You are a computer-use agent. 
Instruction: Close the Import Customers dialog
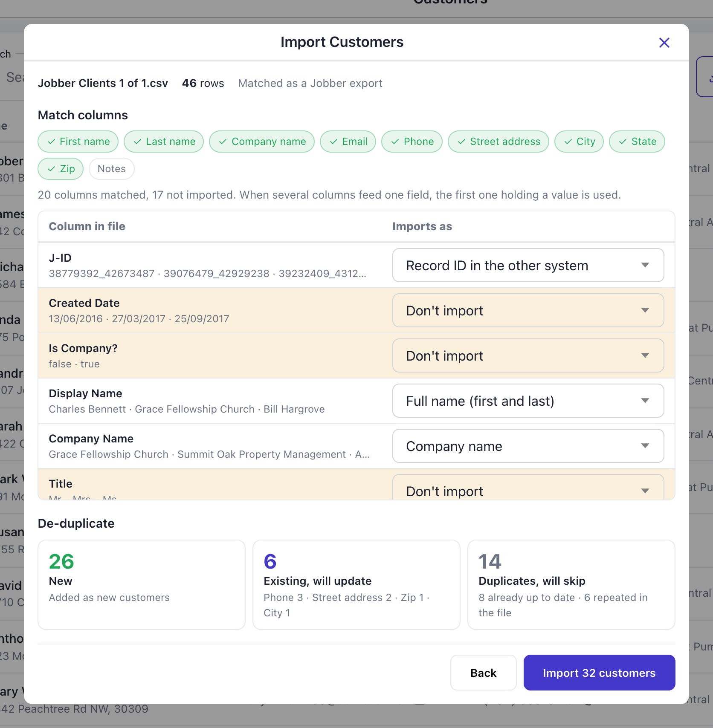664,43
